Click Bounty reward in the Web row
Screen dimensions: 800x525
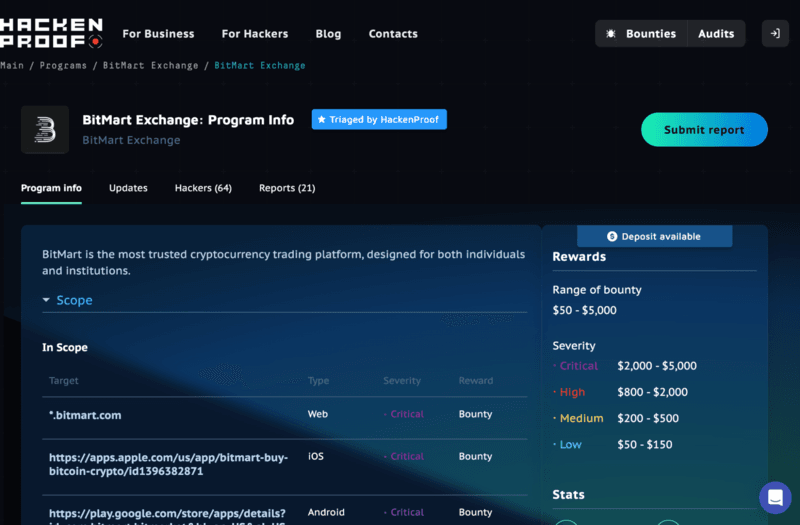475,414
